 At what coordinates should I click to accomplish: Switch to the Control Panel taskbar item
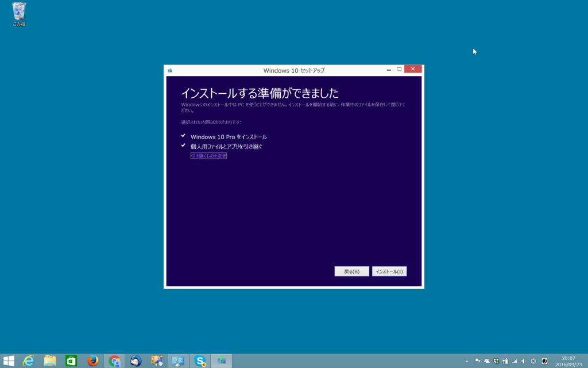coord(178,361)
